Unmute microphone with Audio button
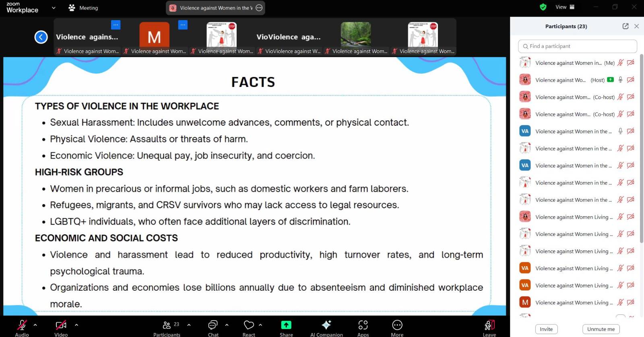Screen dimensions: 644x337 click(22, 325)
